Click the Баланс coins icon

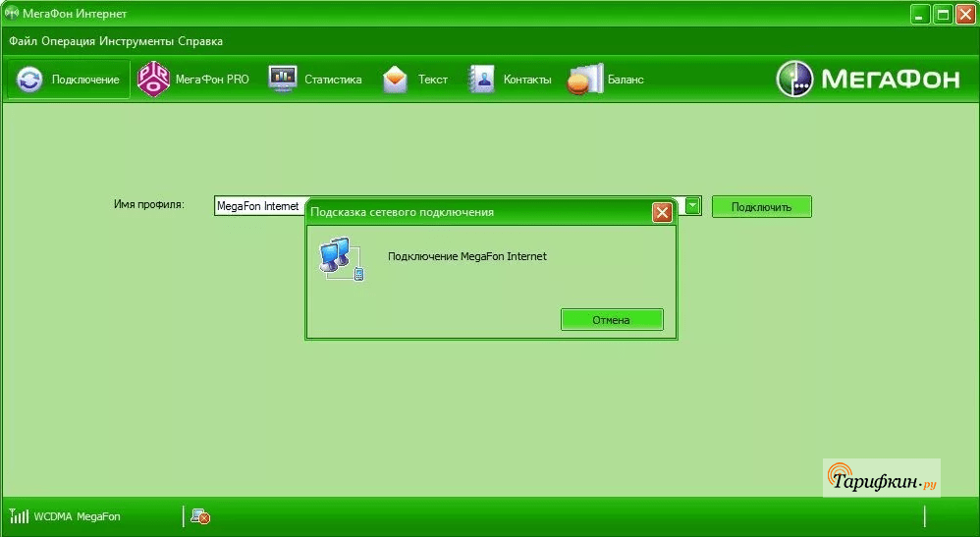(x=585, y=80)
